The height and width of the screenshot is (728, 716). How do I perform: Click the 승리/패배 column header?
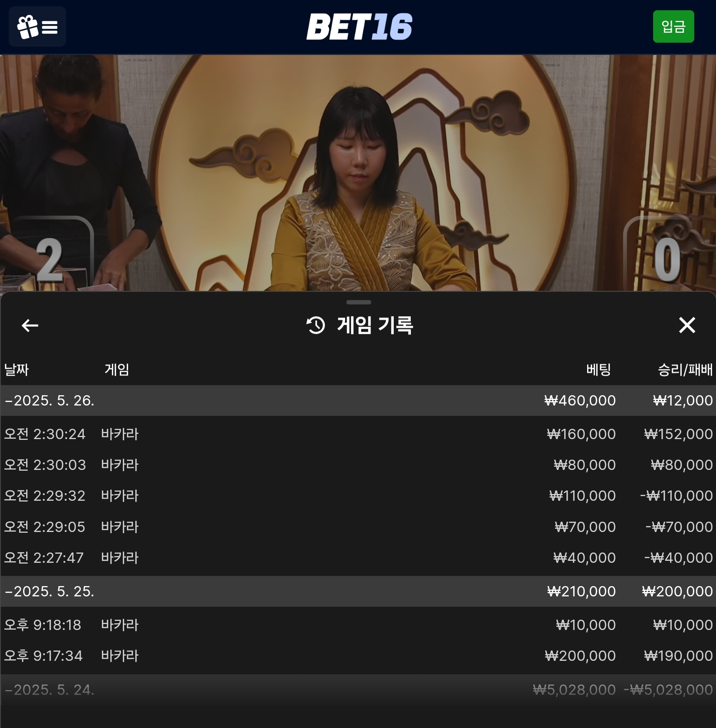pyautogui.click(x=685, y=370)
